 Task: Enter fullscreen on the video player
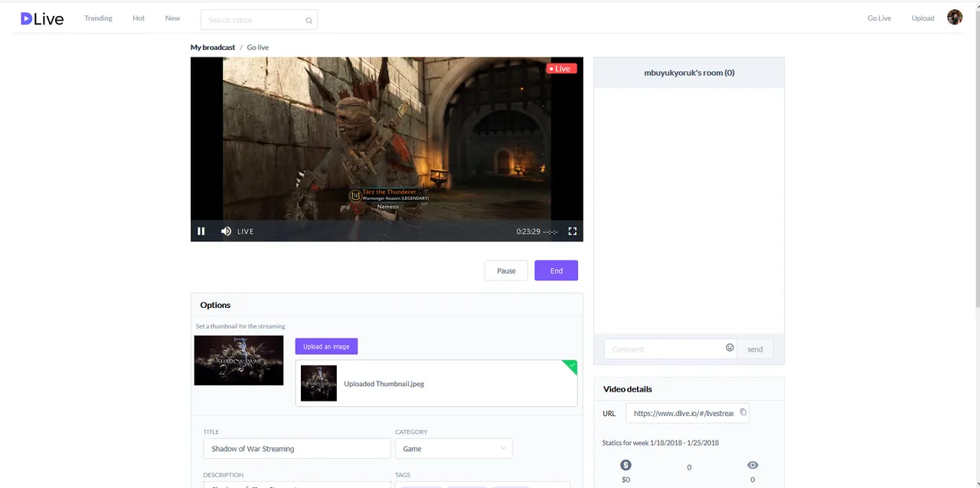pos(572,231)
